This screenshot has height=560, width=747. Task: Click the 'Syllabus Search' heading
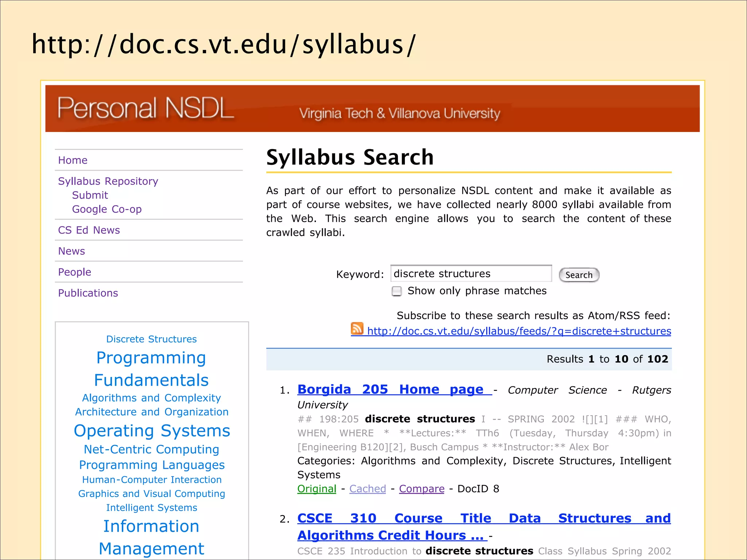[350, 157]
